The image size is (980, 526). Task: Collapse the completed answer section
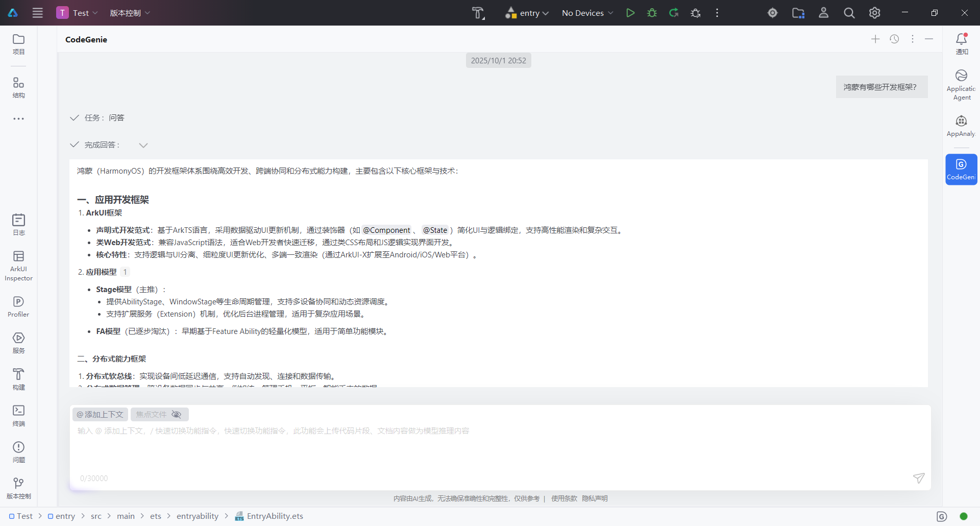[x=143, y=145]
